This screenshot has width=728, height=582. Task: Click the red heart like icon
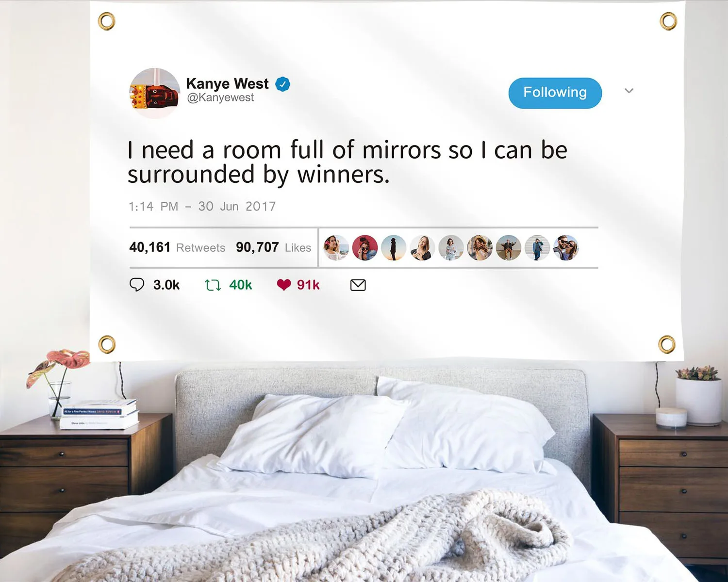(x=284, y=285)
